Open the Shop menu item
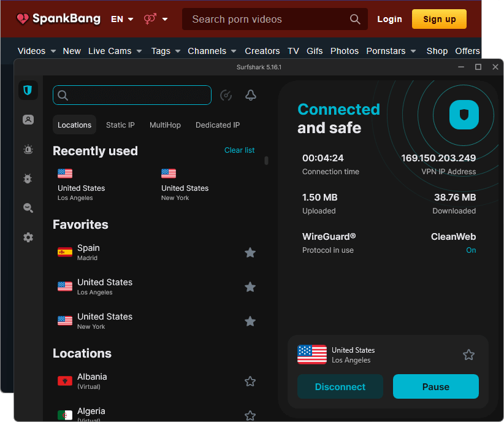Screen dimensions: 504x422 [x=437, y=51]
